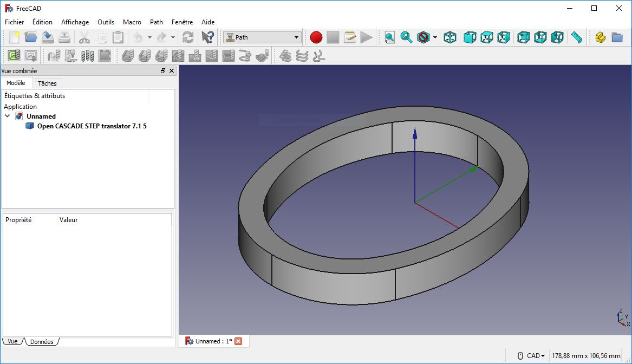Select the Modèle tab
The width and height of the screenshot is (632, 364).
16,83
